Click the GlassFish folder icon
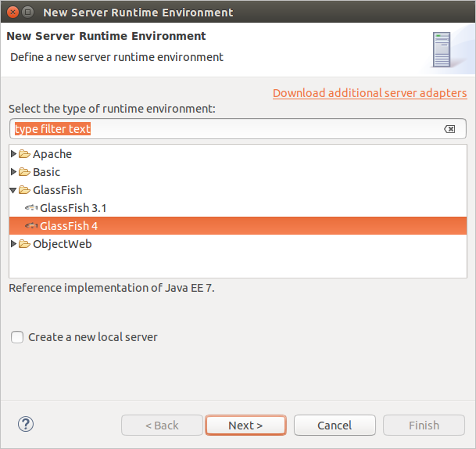 pyautogui.click(x=24, y=190)
